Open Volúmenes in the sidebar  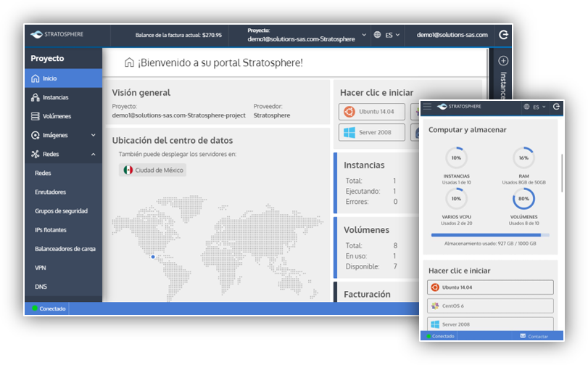tap(63, 116)
